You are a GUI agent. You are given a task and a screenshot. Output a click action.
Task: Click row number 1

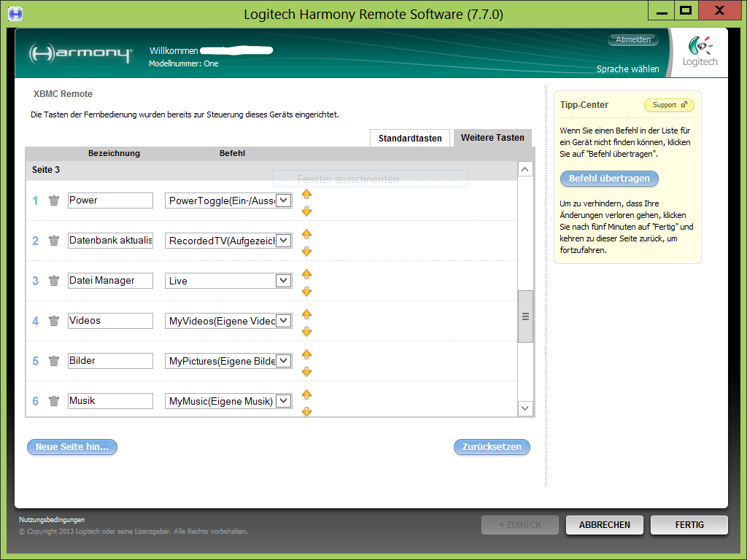tap(35, 201)
